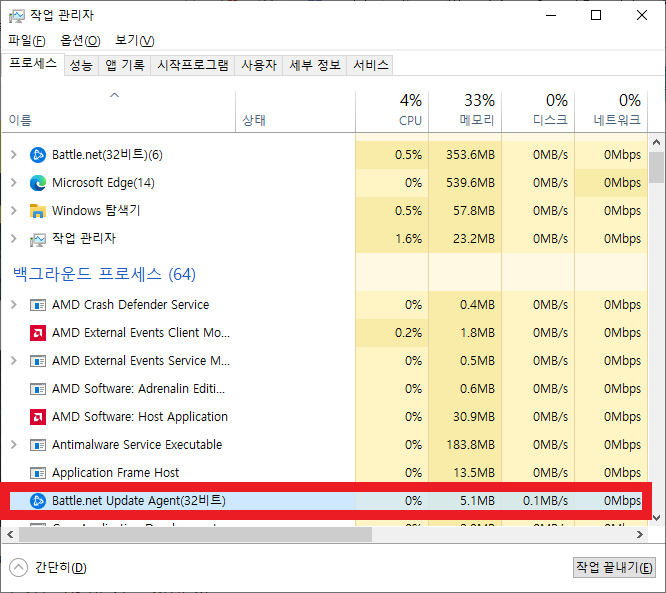Image resolution: width=666 pixels, height=593 pixels.
Task: Switch to the 세부 정보 tab
Action: pos(315,65)
